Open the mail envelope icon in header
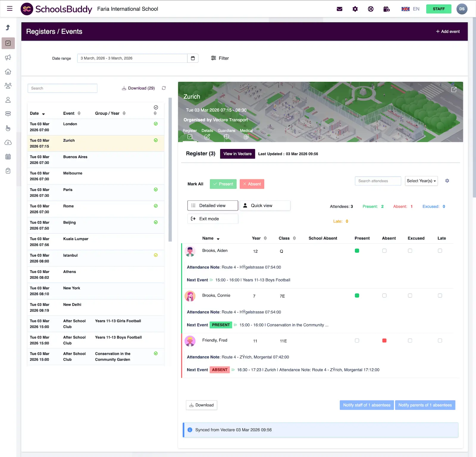 click(339, 9)
